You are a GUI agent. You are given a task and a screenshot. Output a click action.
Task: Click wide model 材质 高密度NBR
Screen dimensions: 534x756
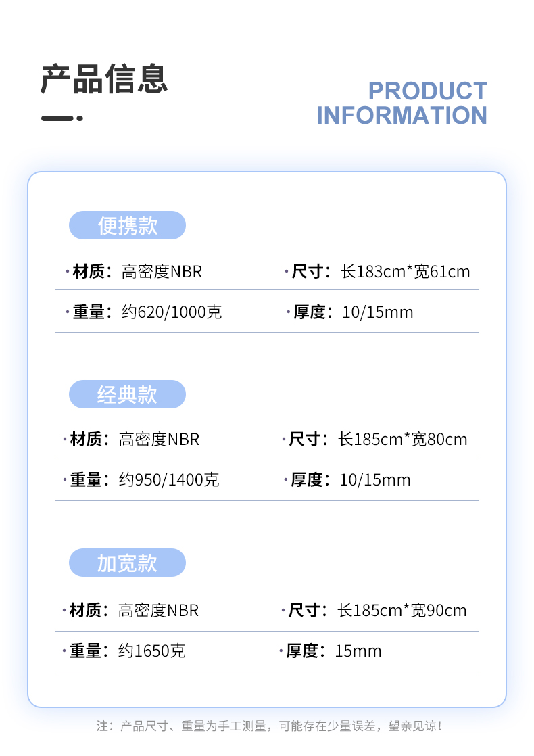pos(159,611)
